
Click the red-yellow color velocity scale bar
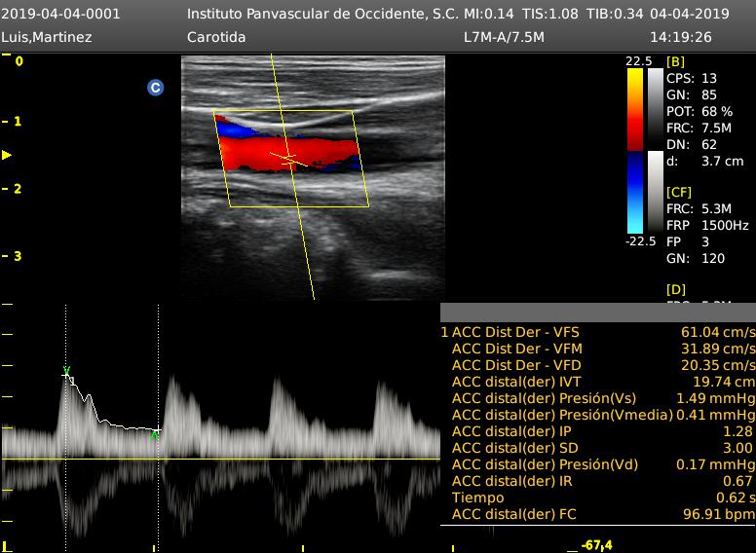click(x=635, y=107)
